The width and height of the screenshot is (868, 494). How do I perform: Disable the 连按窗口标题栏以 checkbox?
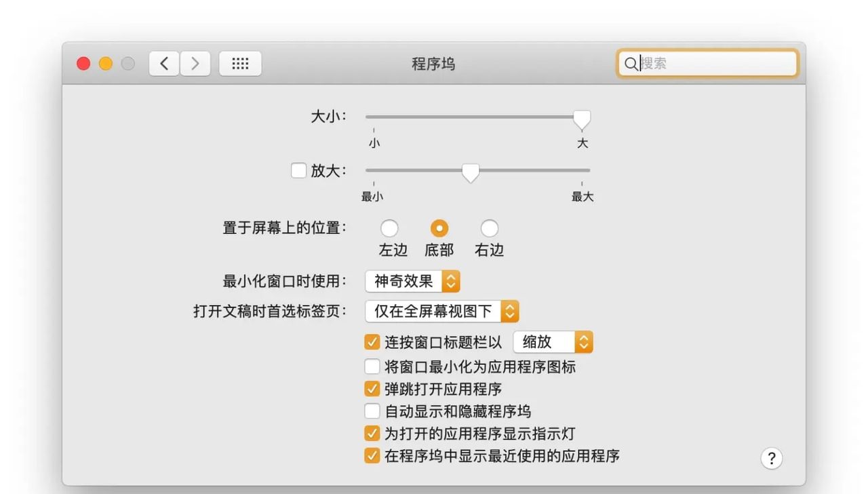pos(372,342)
